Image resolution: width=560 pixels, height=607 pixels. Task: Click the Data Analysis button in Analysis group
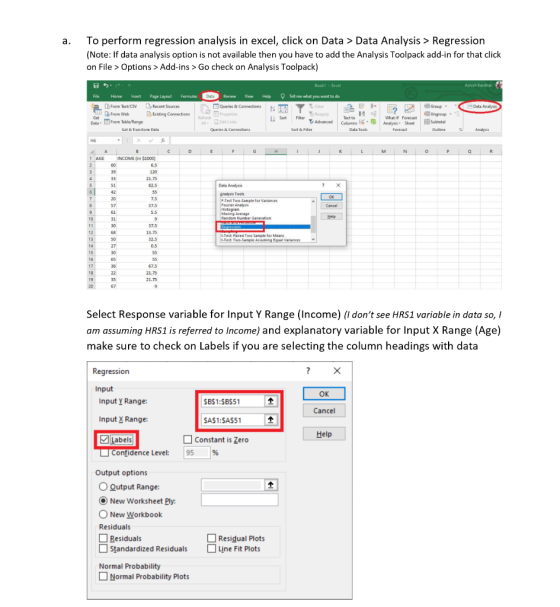(x=482, y=106)
